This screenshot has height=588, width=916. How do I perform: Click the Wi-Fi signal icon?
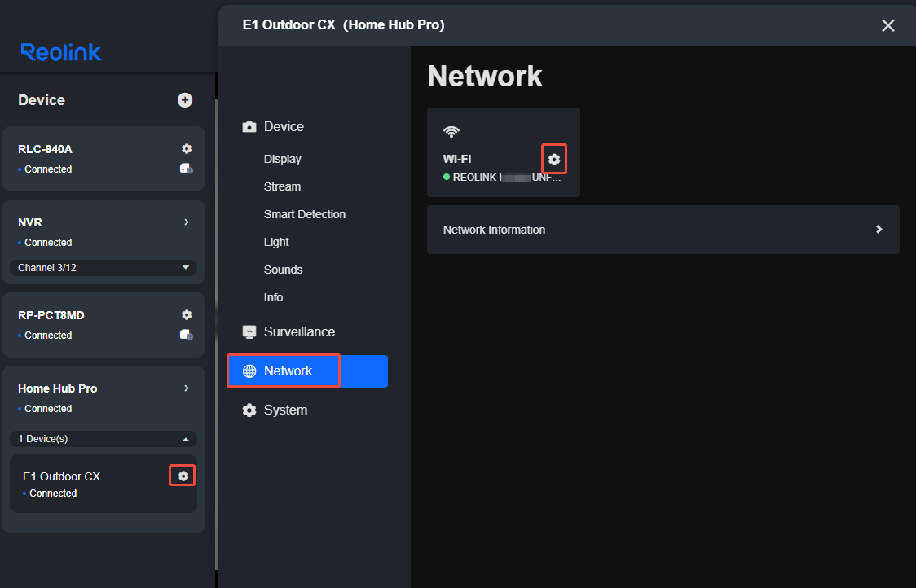coord(451,130)
